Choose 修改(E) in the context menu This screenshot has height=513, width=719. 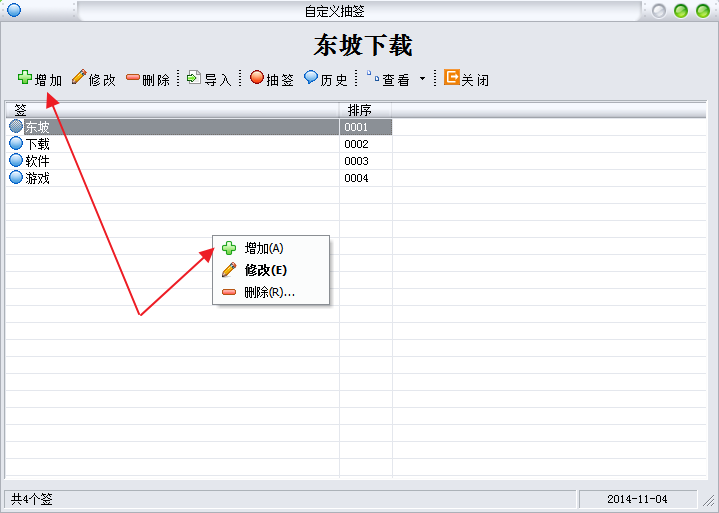pyautogui.click(x=271, y=270)
